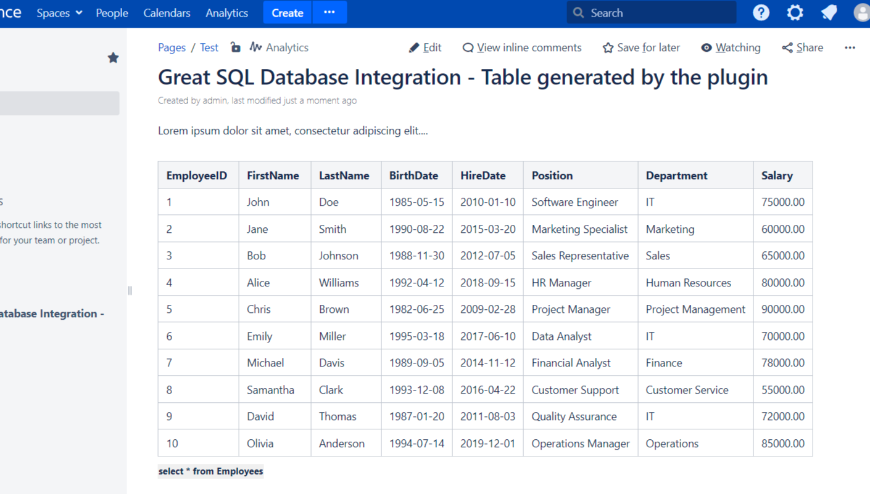Click the Edit pencil button
The width and height of the screenshot is (870, 494).
pyautogui.click(x=425, y=47)
